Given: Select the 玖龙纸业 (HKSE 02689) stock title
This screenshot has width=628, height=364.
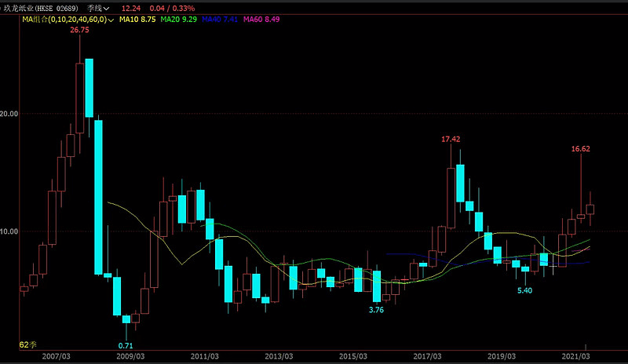Looking at the screenshot, I should pyautogui.click(x=41, y=8).
